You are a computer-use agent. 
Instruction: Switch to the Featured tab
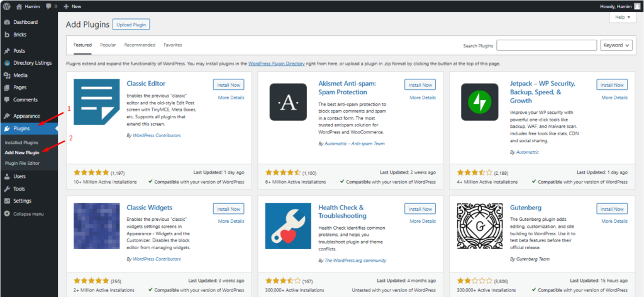click(x=82, y=45)
